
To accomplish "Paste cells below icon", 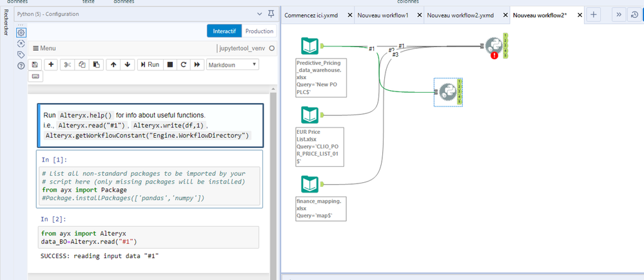I will (x=96, y=64).
